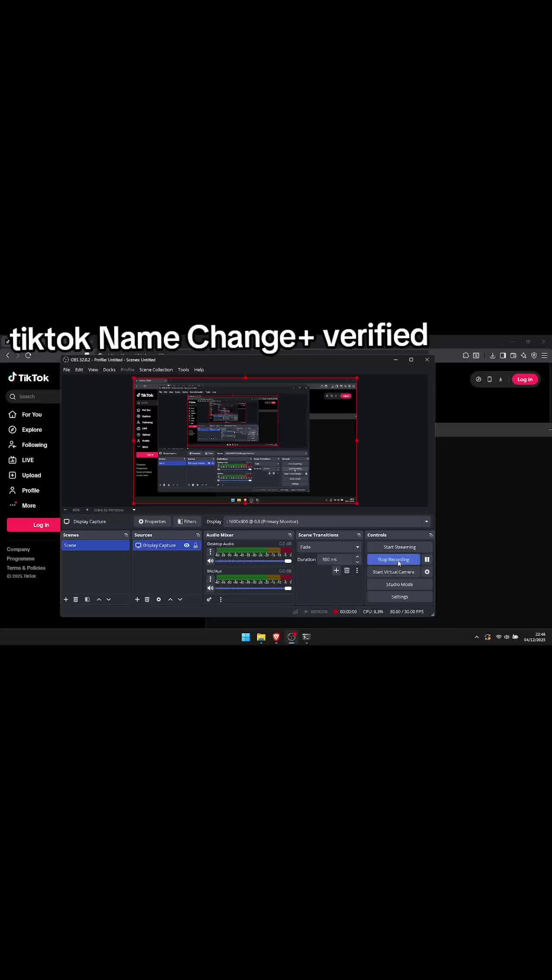Decrease transition duration stepper down

pyautogui.click(x=357, y=562)
